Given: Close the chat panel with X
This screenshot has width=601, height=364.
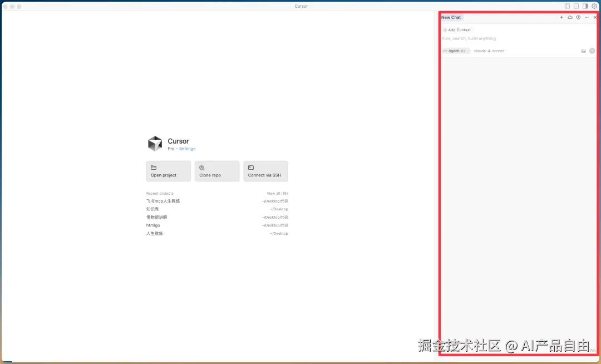Looking at the screenshot, I should [595, 17].
